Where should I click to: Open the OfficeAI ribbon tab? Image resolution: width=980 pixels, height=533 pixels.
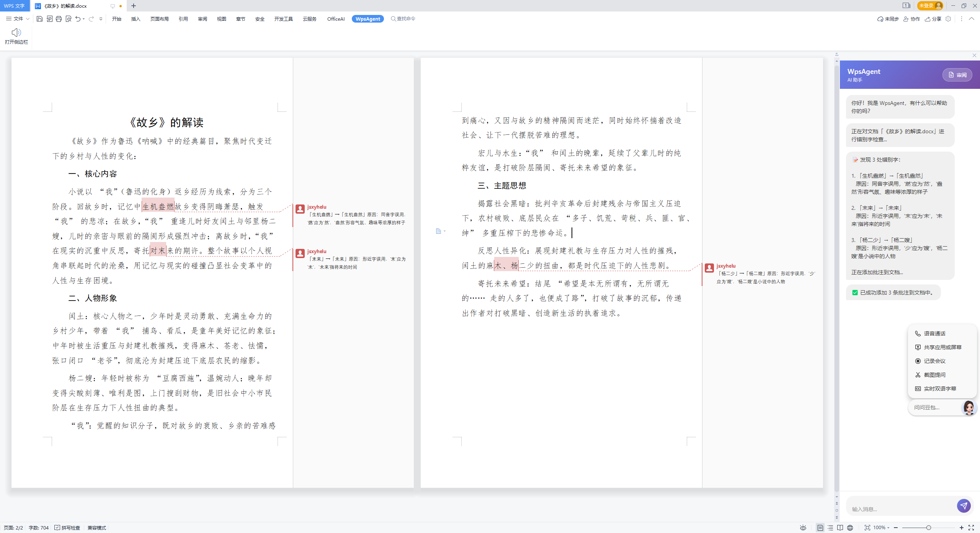336,19
